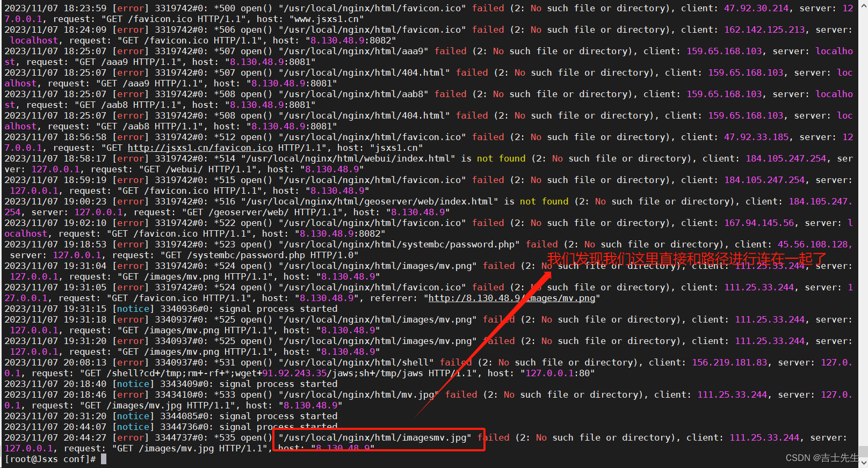Click the path "/usr/local/nginx/html/shell"

356,362
